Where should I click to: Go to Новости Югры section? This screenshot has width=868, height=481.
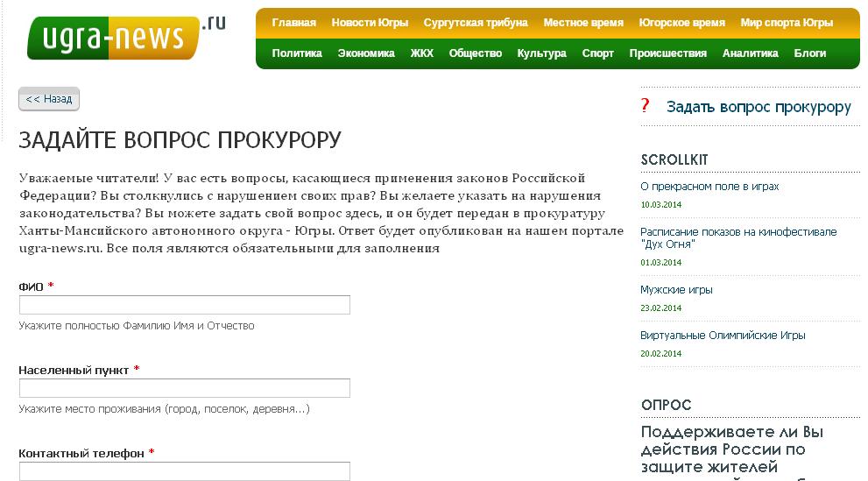point(370,23)
